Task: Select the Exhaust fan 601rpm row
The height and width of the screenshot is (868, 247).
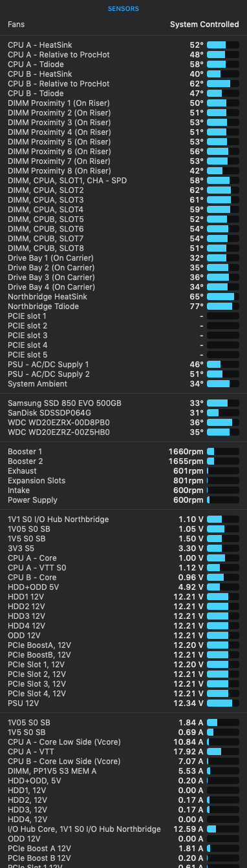Action: 124,471
